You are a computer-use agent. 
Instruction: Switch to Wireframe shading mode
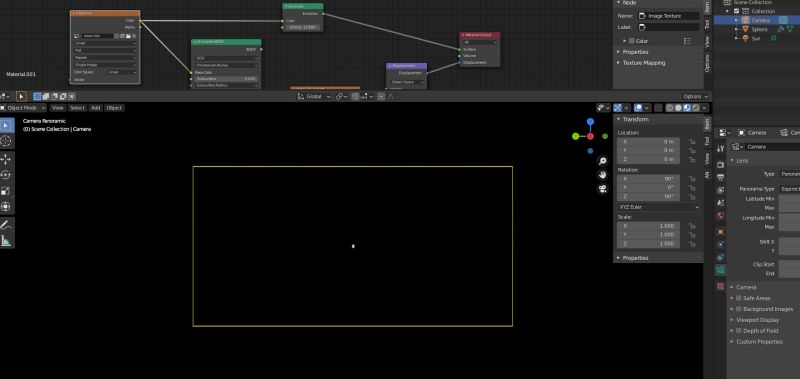[670, 108]
